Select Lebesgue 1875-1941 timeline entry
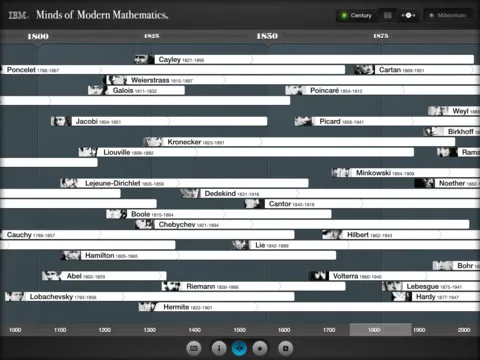The image size is (480, 360). (431, 286)
